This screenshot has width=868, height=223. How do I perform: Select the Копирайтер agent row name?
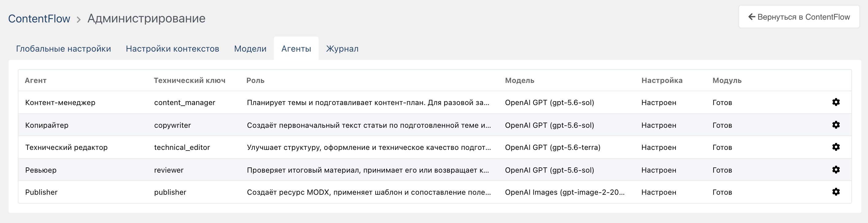coord(47,125)
